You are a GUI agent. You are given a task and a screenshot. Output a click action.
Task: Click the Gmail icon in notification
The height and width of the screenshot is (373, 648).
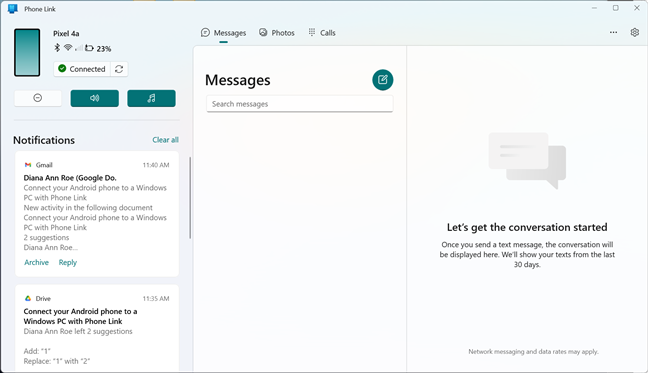tap(28, 165)
